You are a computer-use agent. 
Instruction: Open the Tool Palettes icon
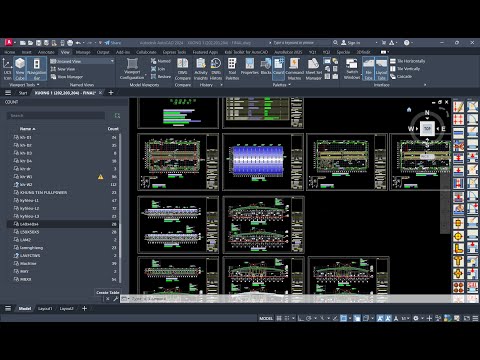(x=232, y=69)
